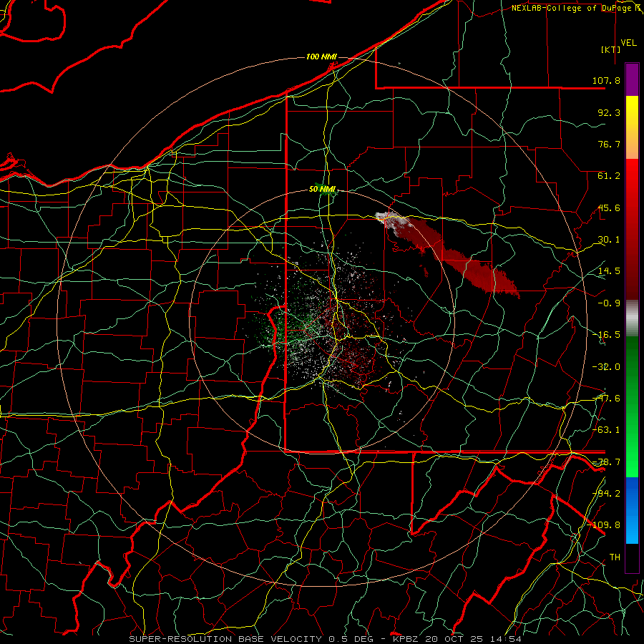
Task: Click the [KT] units label
Action: pyautogui.click(x=610, y=49)
